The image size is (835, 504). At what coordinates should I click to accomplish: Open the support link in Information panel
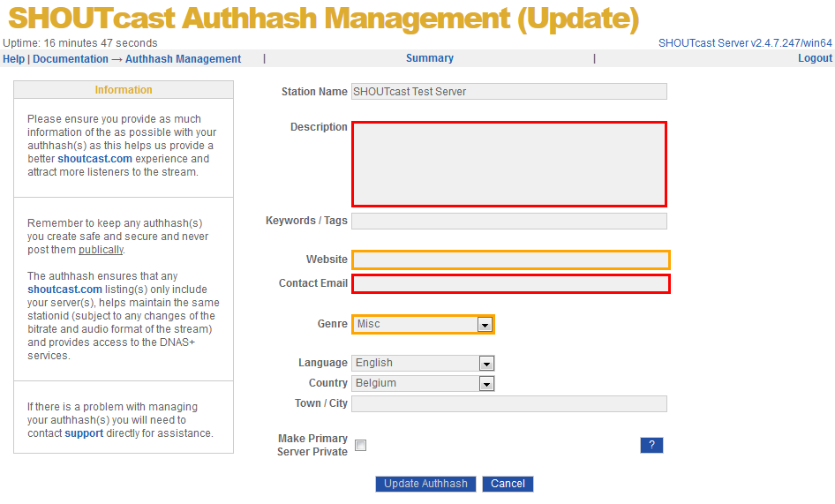pos(84,433)
